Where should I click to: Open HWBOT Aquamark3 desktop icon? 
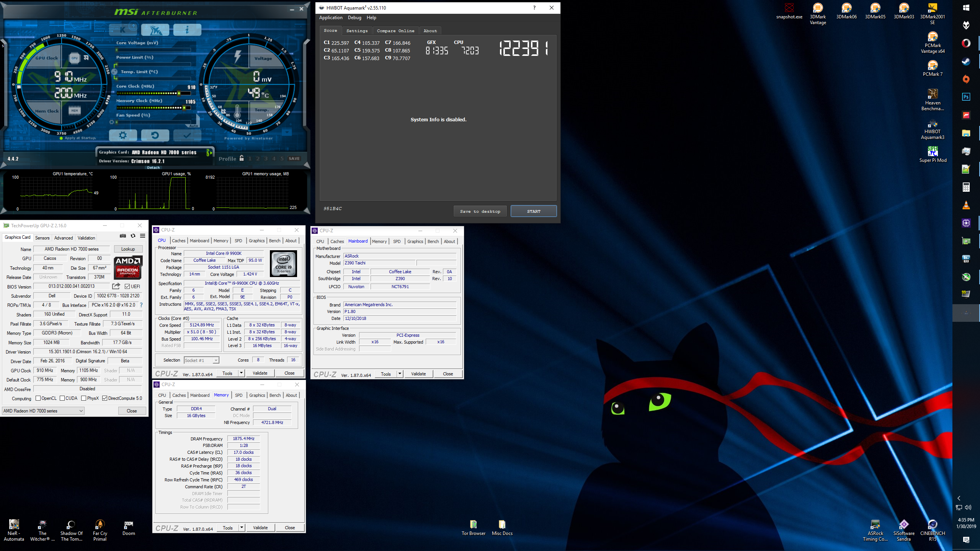pos(933,129)
